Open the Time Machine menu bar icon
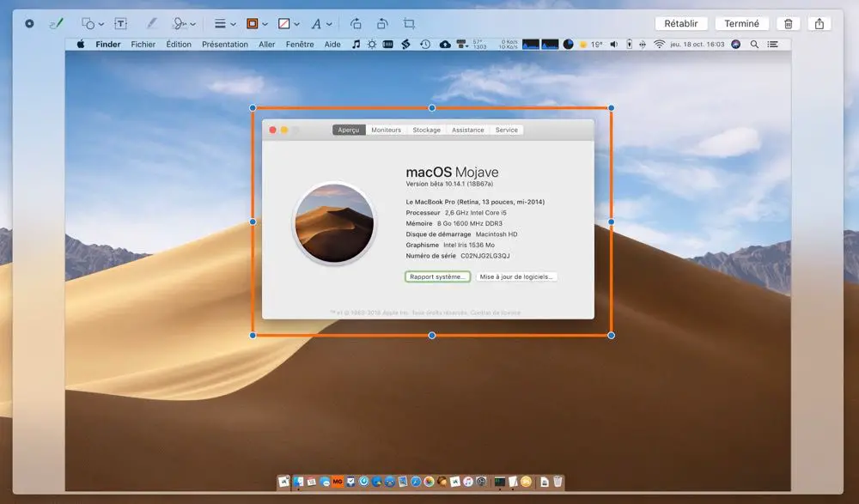 pyautogui.click(x=425, y=45)
